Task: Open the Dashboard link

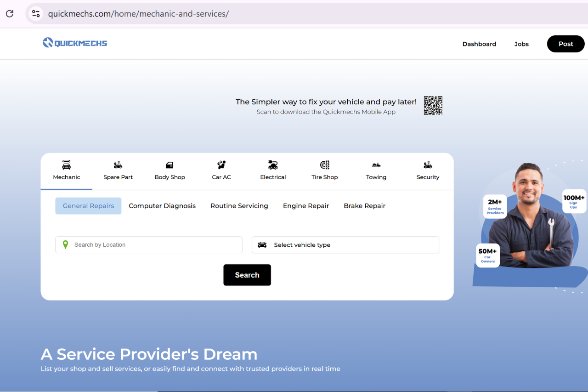Action: pos(479,44)
